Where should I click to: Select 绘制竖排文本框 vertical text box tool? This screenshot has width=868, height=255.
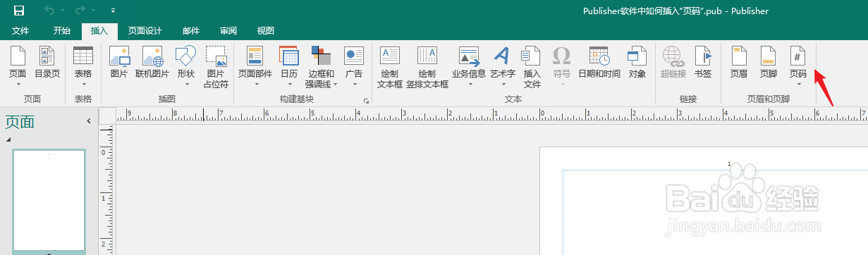[x=427, y=67]
